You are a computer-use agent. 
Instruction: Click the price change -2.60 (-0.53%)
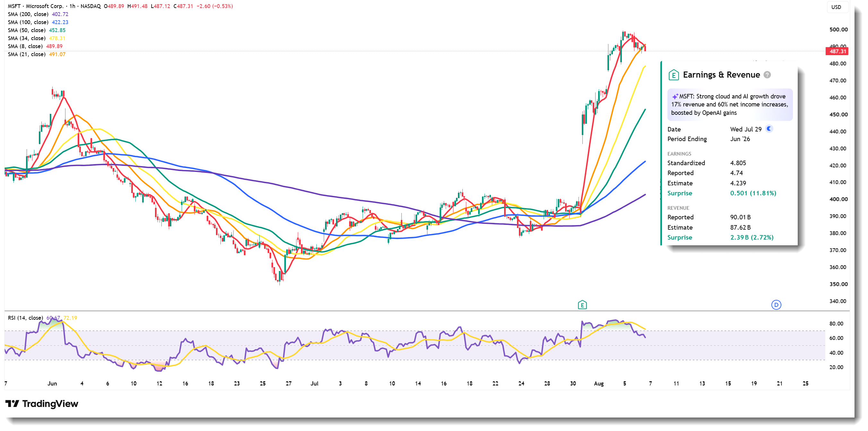click(x=215, y=6)
